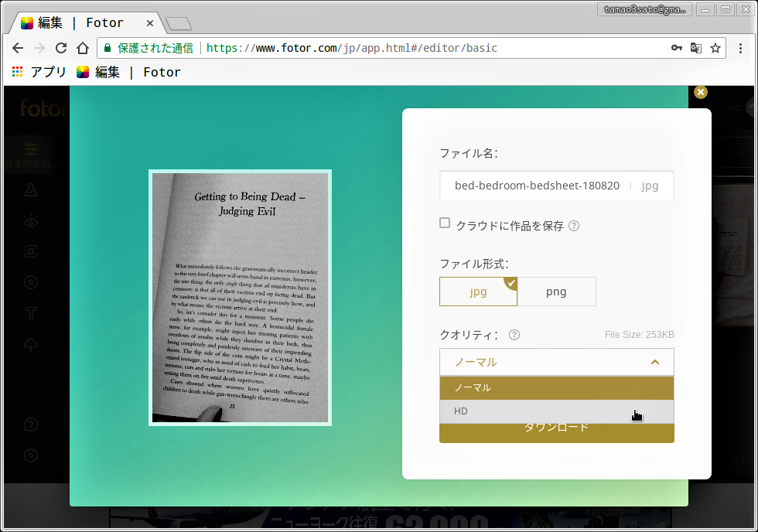Click the ダウンロード button

pos(556,433)
